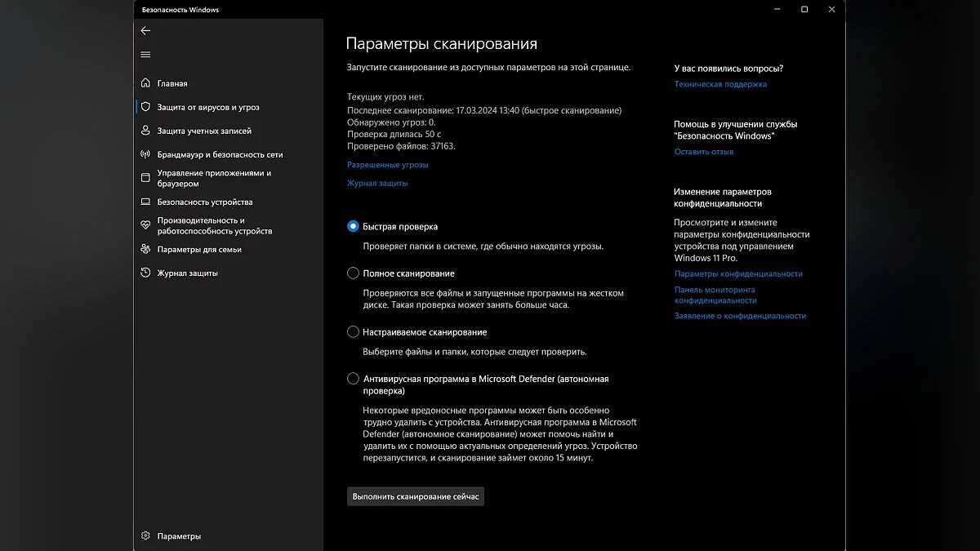Follow the Техническая поддержка link
980x551 pixels.
(720, 84)
